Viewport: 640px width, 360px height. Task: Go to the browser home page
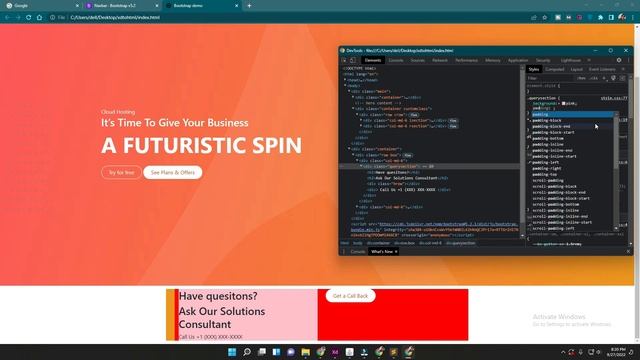tap(39, 18)
